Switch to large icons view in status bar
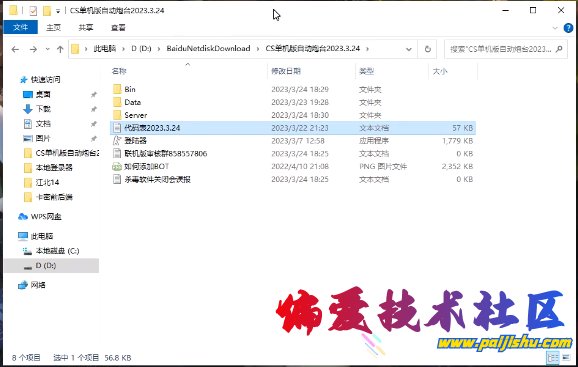The image size is (578, 367). (566, 357)
